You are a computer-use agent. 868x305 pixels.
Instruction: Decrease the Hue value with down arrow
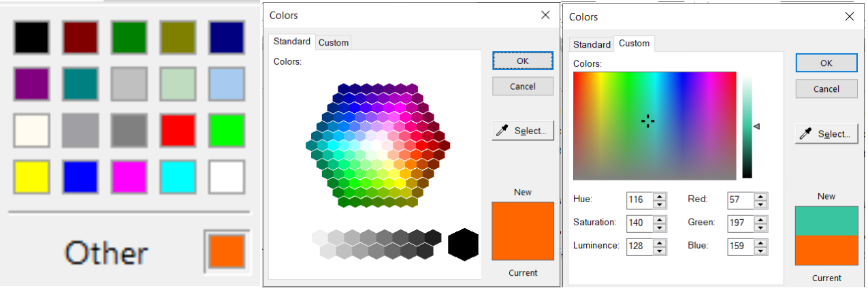click(x=660, y=204)
